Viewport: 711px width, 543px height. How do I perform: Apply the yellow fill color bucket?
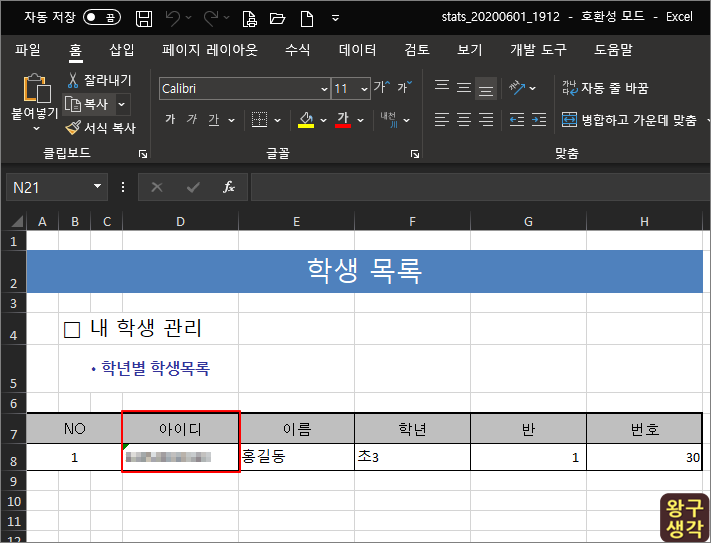tap(306, 120)
